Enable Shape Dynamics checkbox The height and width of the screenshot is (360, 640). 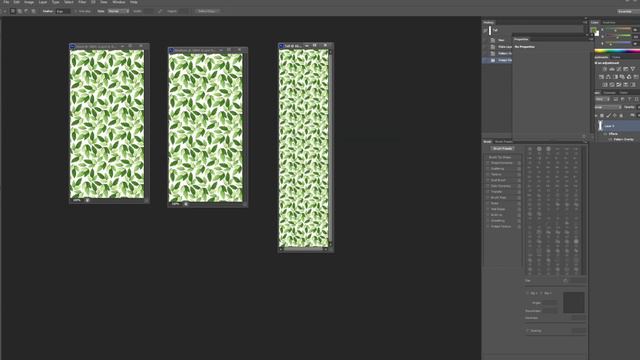(x=487, y=163)
